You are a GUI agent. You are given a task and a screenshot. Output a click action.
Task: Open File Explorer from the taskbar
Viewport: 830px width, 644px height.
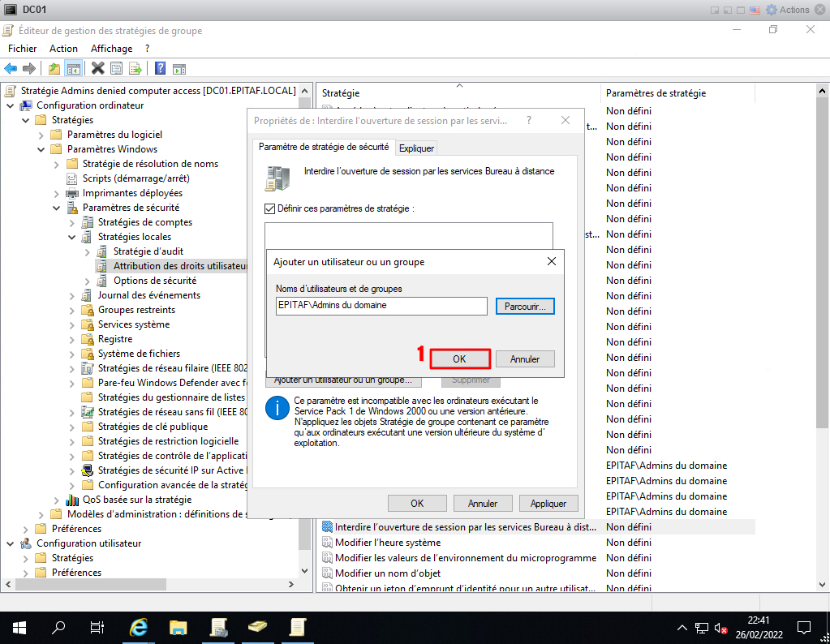(x=178, y=626)
